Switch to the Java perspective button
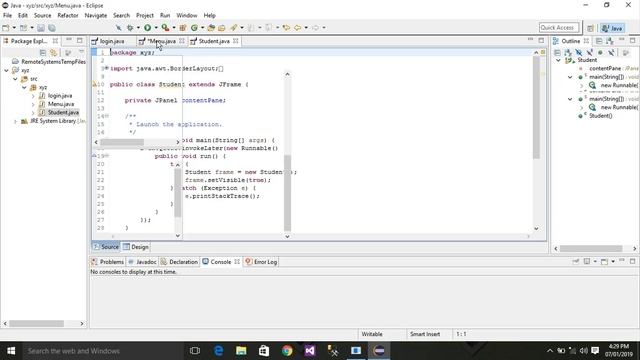The width and height of the screenshot is (640, 360). pyautogui.click(x=613, y=28)
